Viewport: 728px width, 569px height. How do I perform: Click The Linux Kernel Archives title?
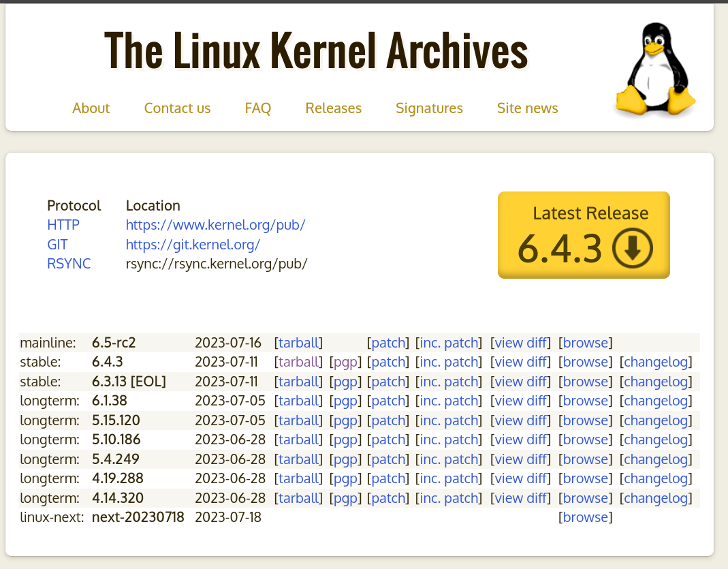(x=316, y=50)
